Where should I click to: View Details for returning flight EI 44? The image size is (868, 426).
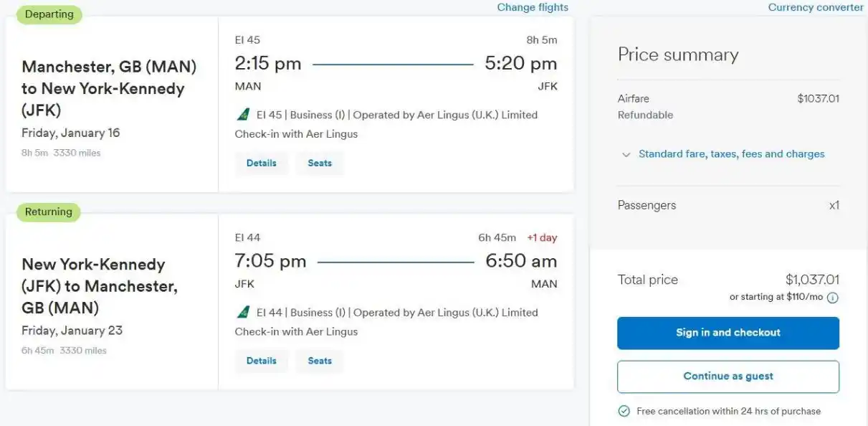click(x=262, y=361)
